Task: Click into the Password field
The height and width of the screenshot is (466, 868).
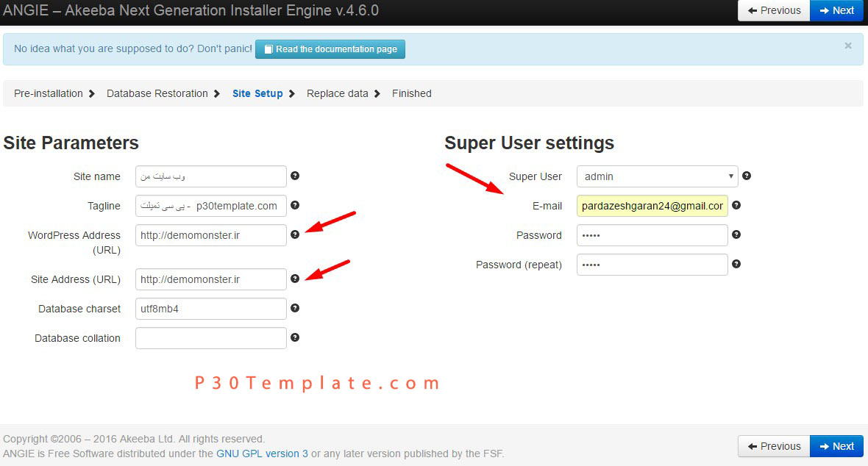Action: pyautogui.click(x=652, y=235)
